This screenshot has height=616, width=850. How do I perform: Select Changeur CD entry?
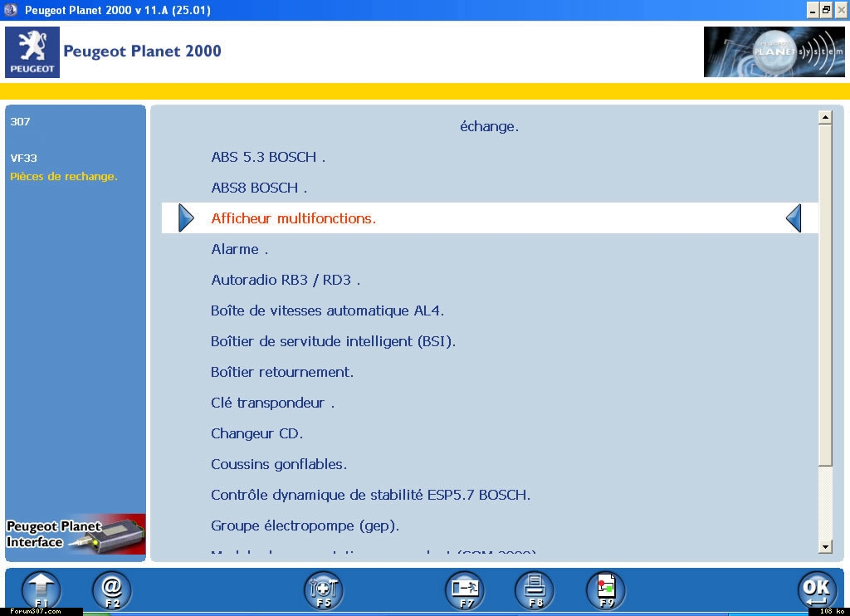(257, 433)
